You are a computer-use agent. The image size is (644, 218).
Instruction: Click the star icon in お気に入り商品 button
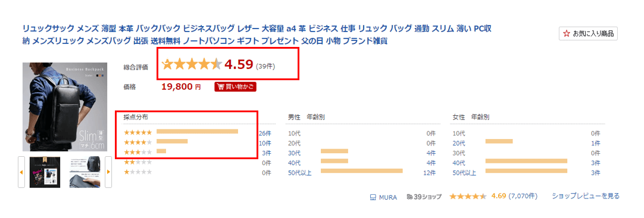pyautogui.click(x=567, y=33)
